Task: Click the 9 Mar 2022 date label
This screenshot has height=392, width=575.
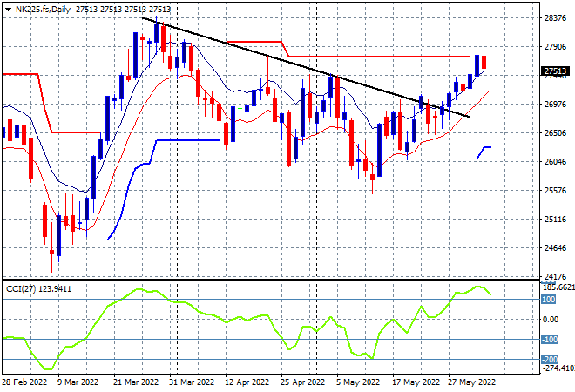Action: 78,382
